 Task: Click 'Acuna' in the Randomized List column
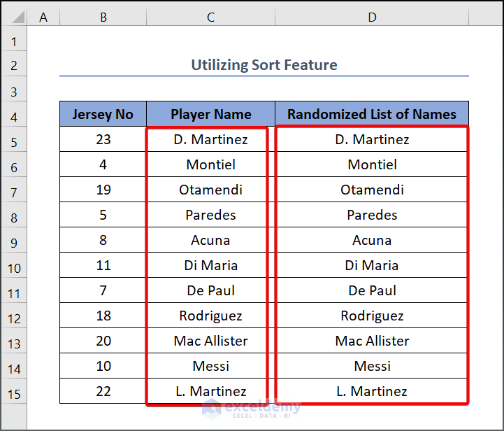[x=372, y=240]
